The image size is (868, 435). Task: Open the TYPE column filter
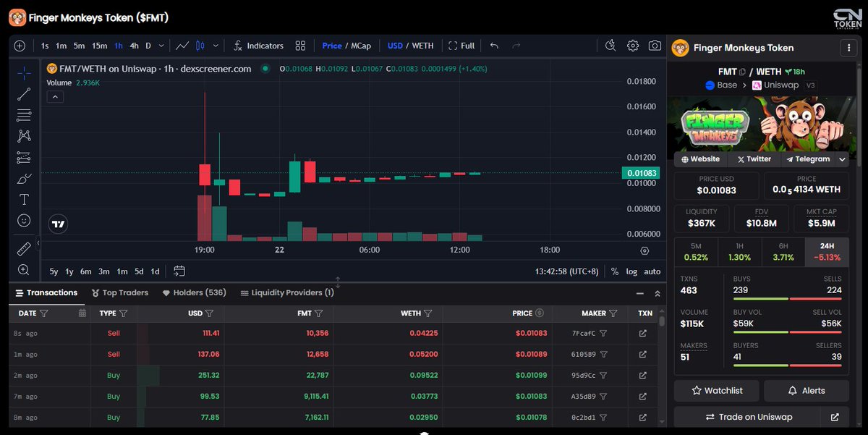[x=123, y=313]
